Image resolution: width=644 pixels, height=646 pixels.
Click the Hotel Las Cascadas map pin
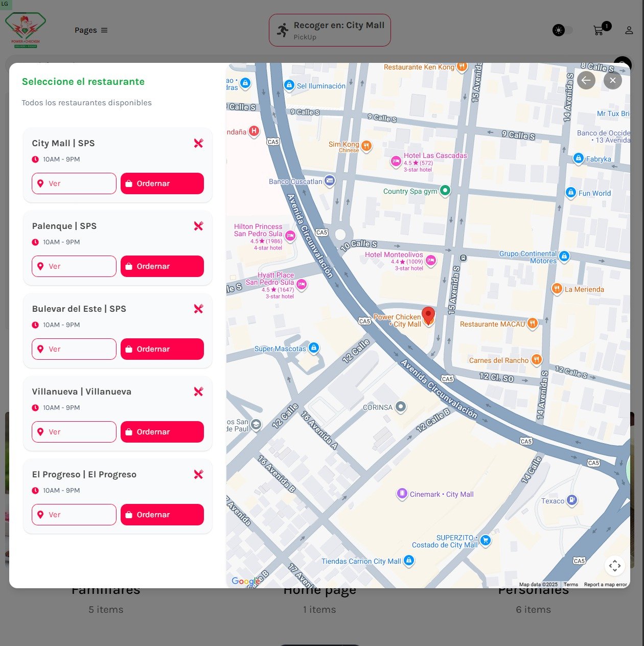coord(396,161)
